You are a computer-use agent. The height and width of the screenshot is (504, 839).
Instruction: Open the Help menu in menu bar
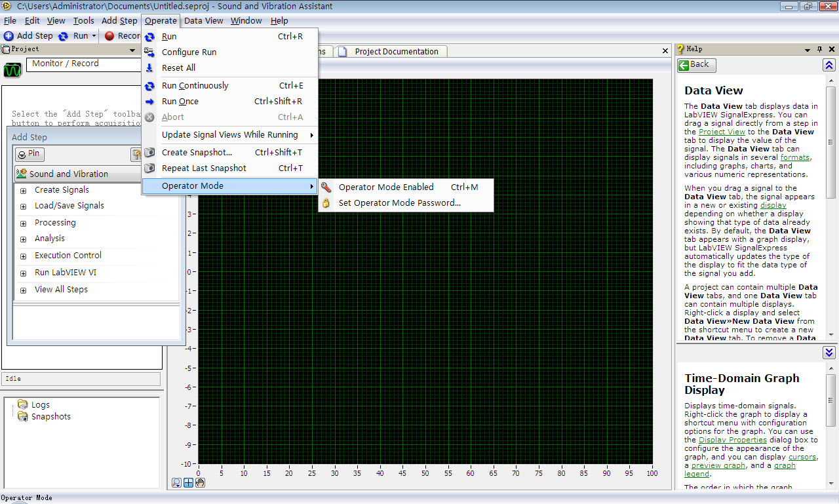pos(279,21)
